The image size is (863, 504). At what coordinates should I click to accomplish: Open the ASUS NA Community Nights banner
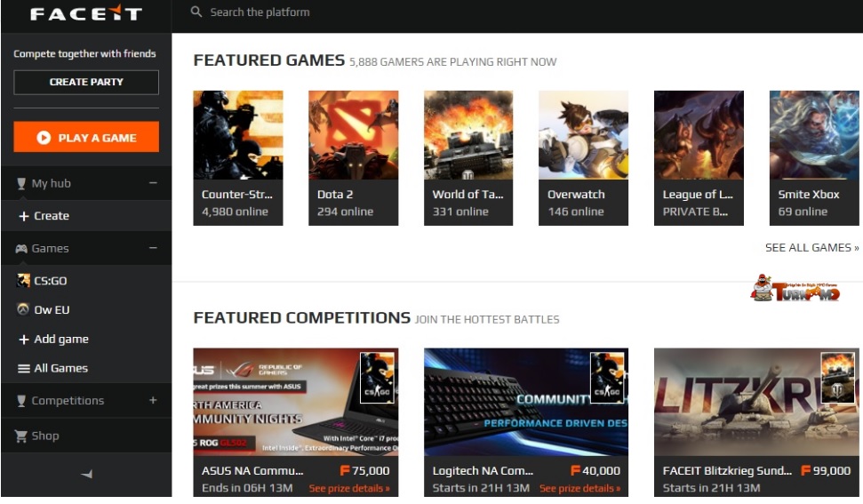click(296, 402)
